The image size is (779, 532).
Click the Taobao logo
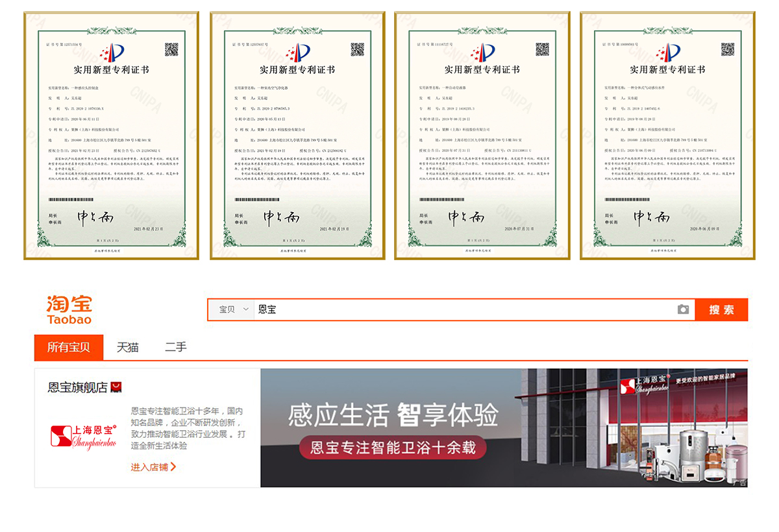pos(69,309)
